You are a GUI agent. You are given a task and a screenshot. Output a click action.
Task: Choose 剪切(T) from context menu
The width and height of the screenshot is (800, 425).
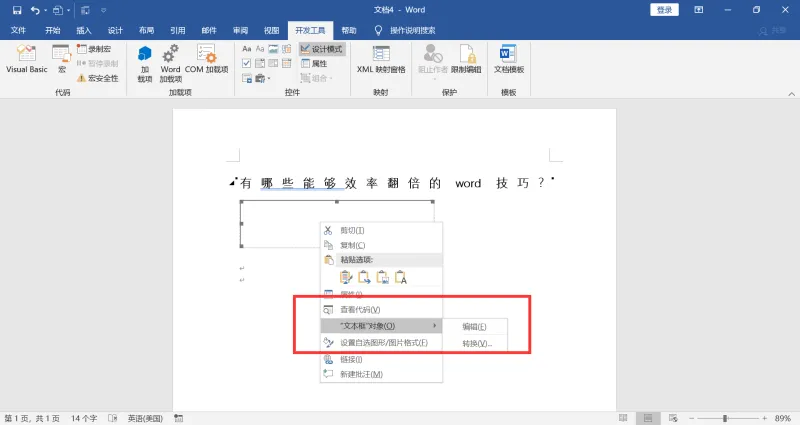[381, 231]
